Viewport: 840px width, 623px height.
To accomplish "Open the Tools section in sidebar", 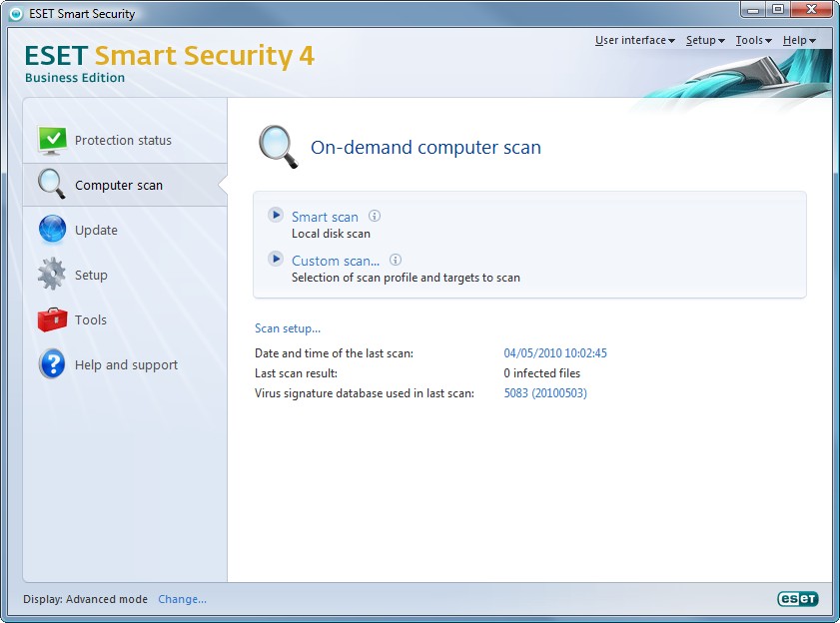I will pos(125,319).
